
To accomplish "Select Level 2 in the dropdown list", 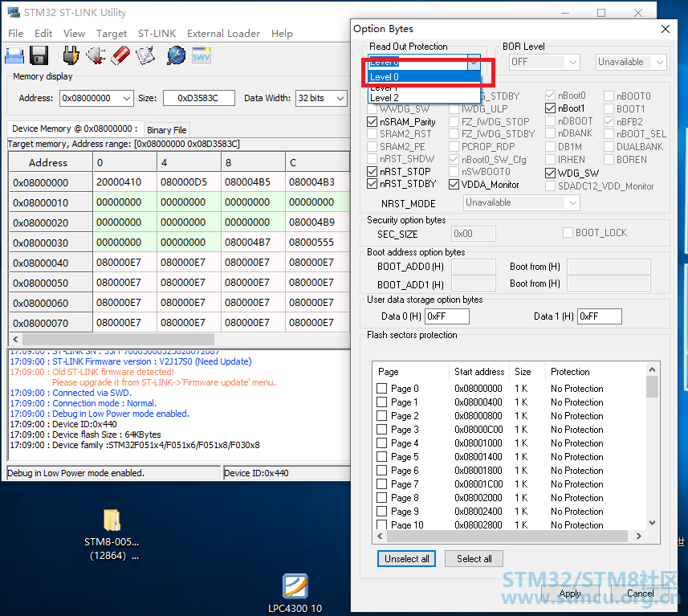I will pos(424,97).
